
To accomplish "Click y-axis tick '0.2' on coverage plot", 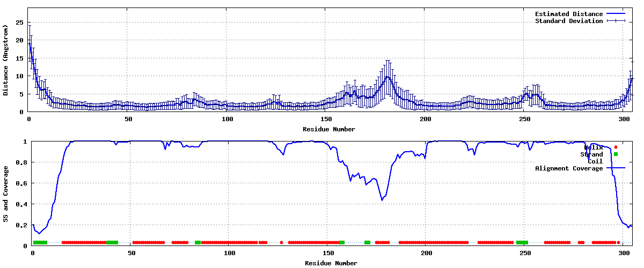I will coord(22,225).
